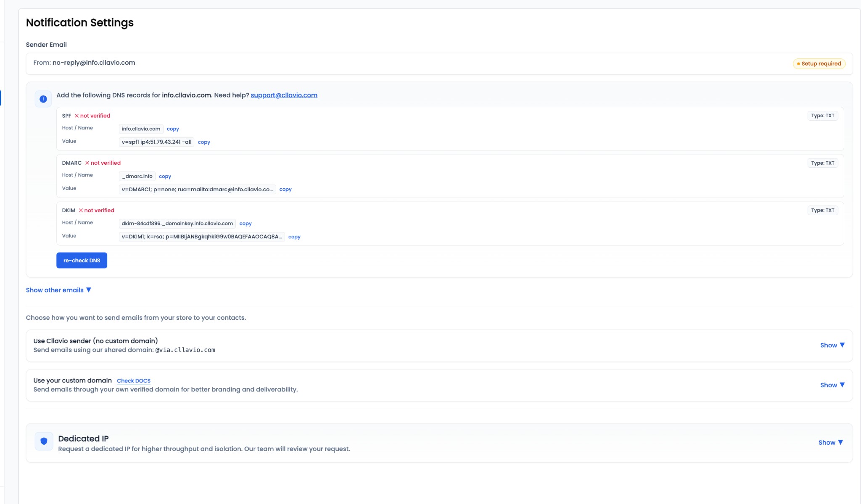Viewport: 861px width, 504px height.
Task: Copy the DKIM host name
Action: 245,223
